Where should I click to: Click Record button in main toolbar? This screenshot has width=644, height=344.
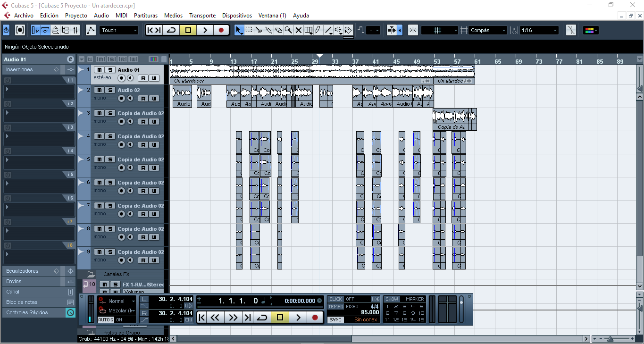click(221, 30)
